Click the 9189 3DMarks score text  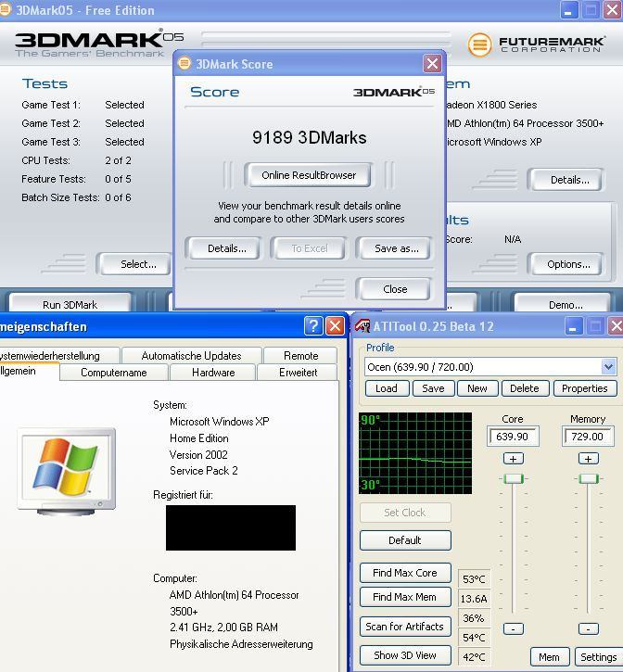(x=309, y=137)
